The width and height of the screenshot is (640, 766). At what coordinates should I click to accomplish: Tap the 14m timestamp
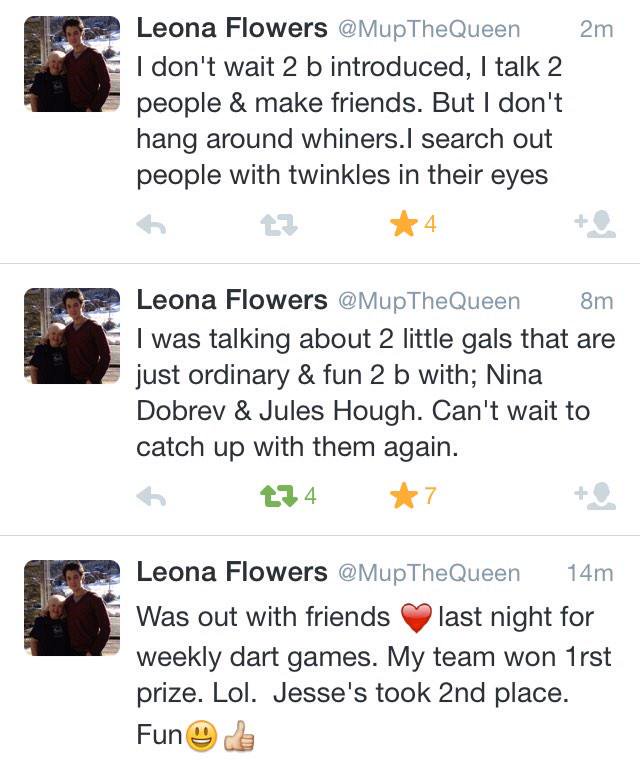pos(590,573)
